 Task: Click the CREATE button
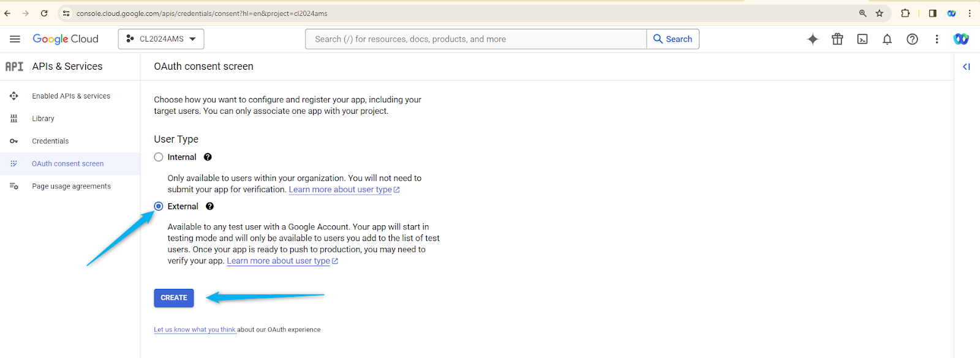[x=174, y=298]
